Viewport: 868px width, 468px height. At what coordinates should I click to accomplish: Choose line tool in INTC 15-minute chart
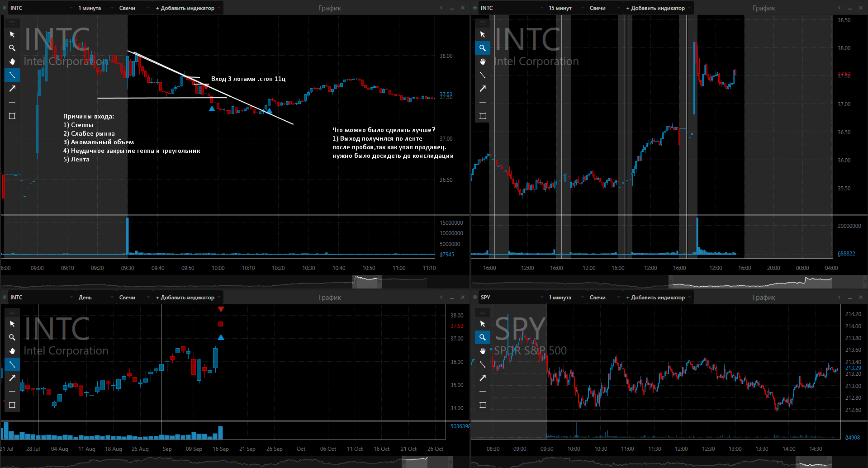click(x=483, y=75)
